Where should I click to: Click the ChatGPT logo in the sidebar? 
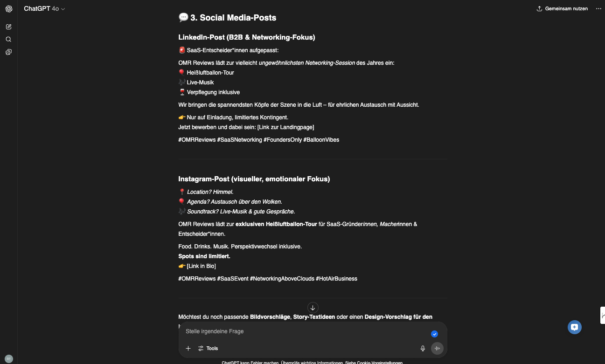(9, 9)
